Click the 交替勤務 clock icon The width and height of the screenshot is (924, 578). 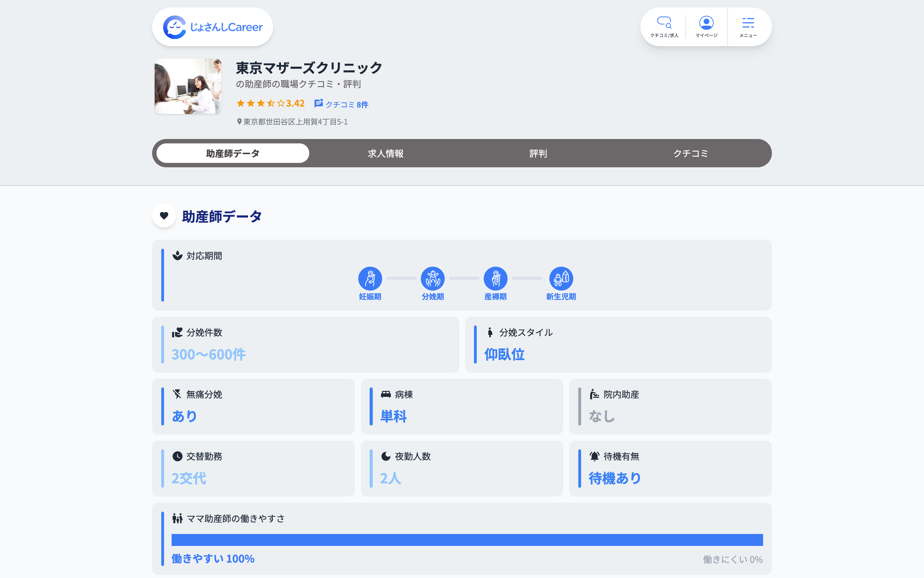point(177,456)
